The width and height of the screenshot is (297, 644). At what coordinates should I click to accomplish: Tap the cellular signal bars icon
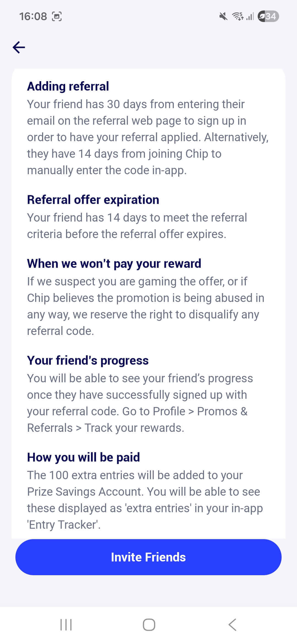(x=250, y=17)
